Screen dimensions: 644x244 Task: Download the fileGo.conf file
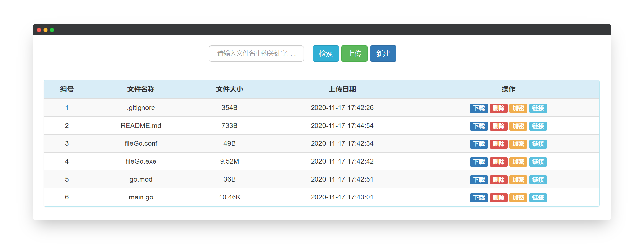tap(479, 144)
